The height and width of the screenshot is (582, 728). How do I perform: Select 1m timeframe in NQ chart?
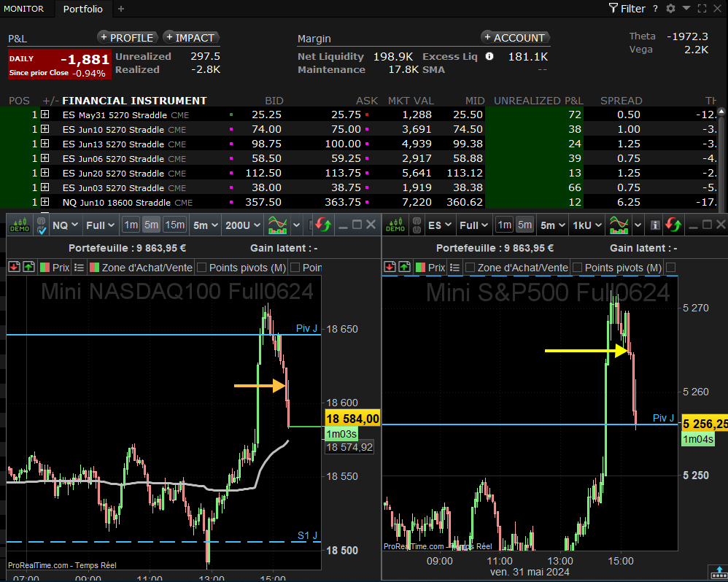coord(131,225)
